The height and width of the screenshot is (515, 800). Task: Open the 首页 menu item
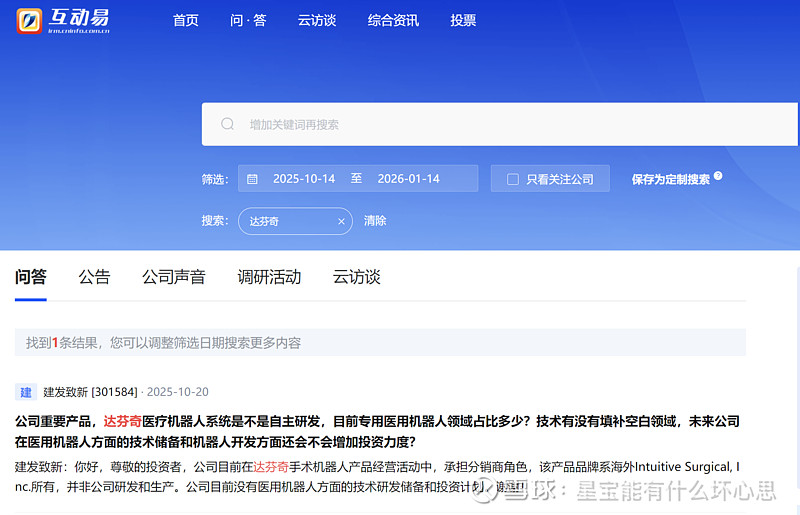185,20
